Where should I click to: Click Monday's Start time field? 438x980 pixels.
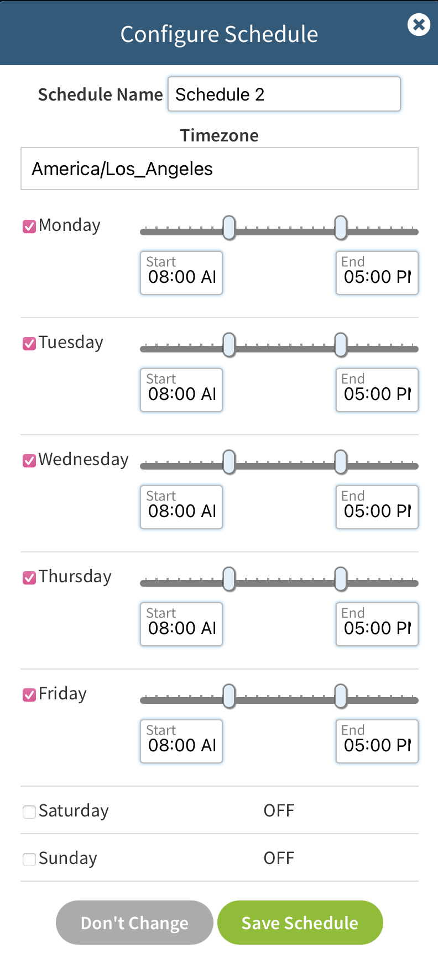tap(181, 273)
